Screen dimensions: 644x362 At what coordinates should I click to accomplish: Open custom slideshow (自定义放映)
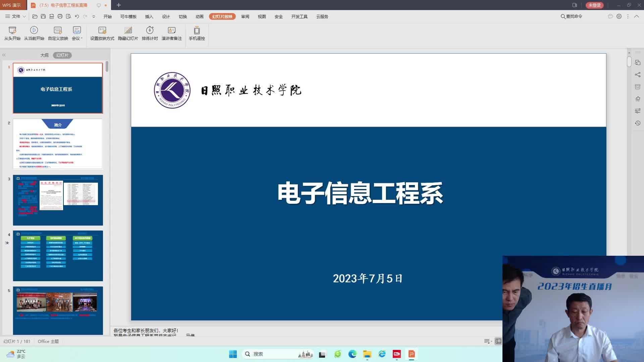coord(58,34)
